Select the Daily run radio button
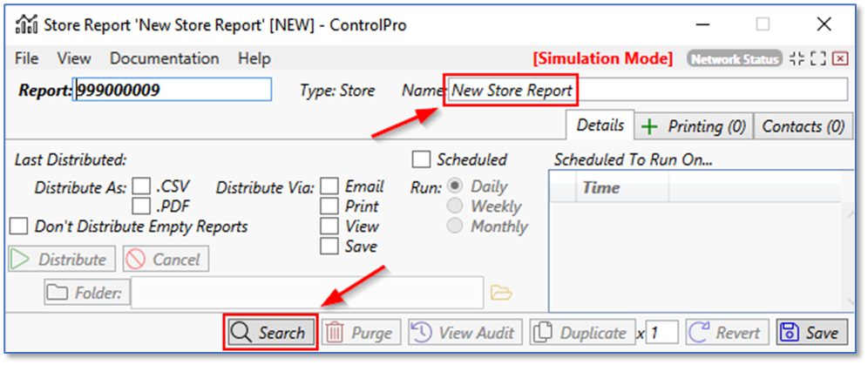868x365 pixels. click(455, 186)
